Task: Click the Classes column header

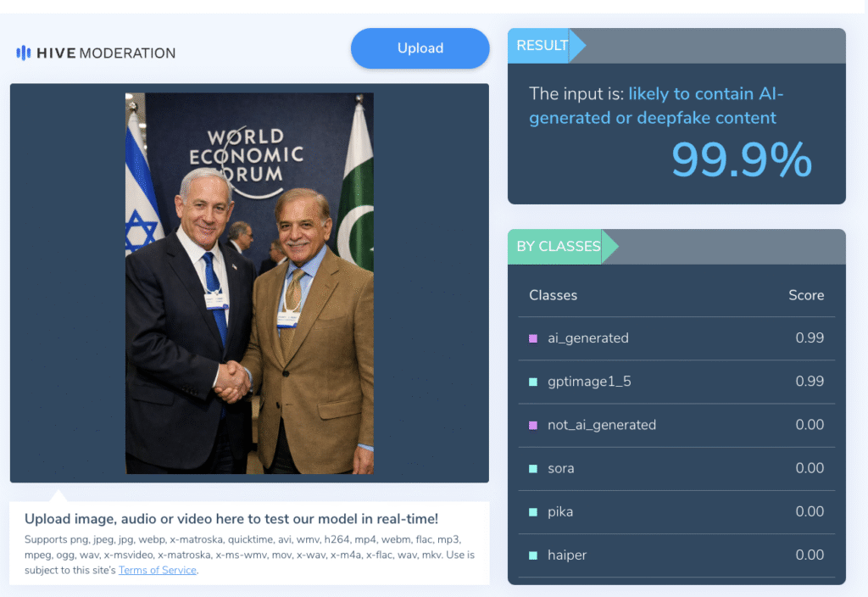Action: click(x=553, y=295)
